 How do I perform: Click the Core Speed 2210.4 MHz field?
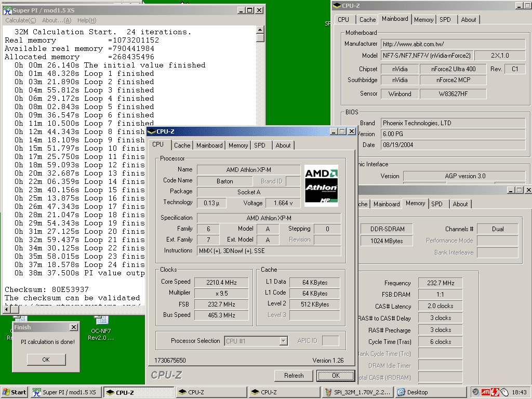click(221, 282)
